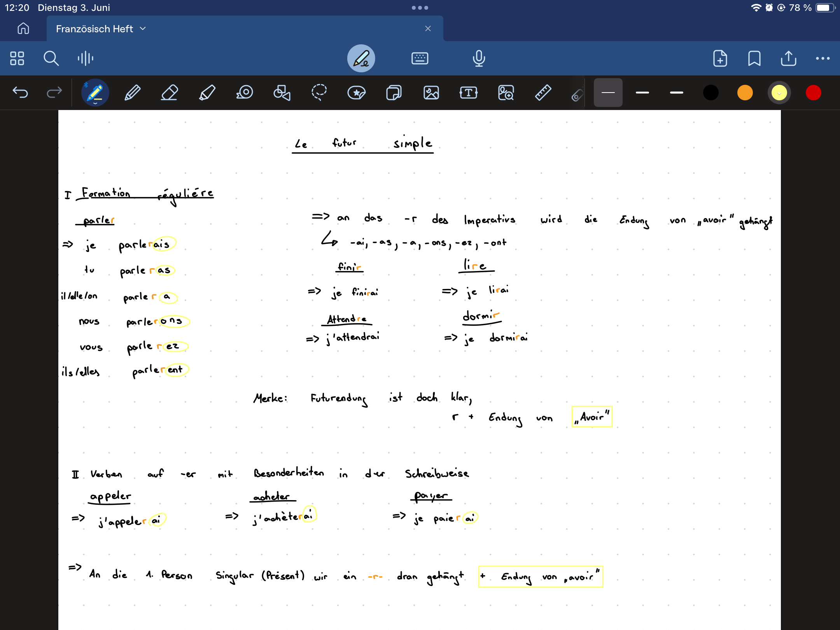Open the selected yellow color swatch
The width and height of the screenshot is (840, 630).
[x=779, y=93]
